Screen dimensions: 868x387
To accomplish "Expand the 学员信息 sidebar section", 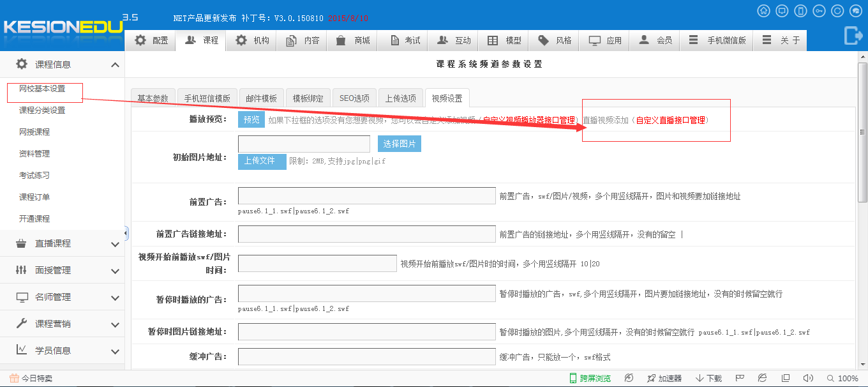I will click(115, 351).
